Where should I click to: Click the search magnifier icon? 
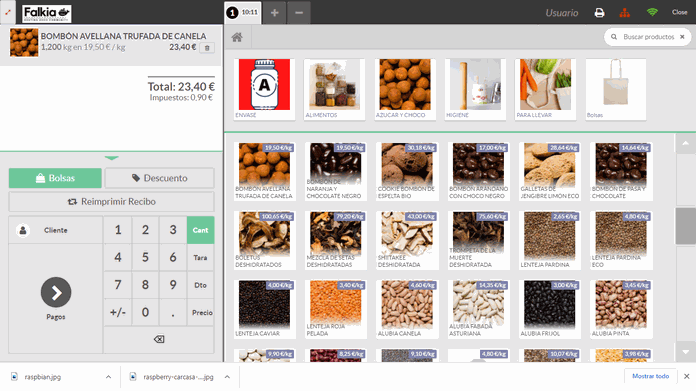[x=614, y=37]
